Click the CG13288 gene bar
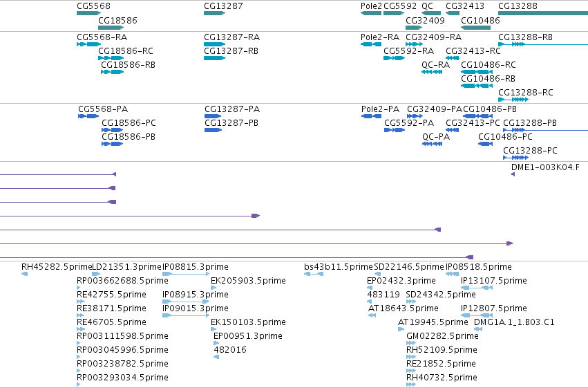The image size is (588, 388). (543, 13)
